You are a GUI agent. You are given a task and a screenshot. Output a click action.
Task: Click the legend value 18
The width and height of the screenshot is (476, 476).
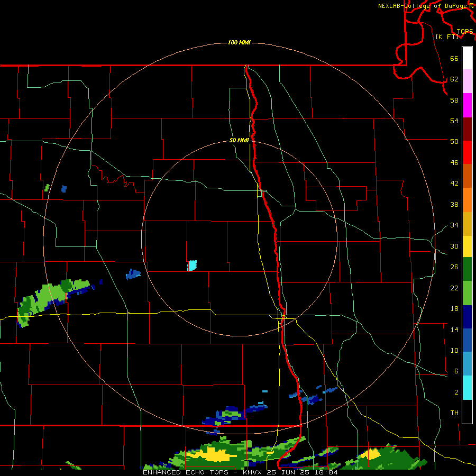click(x=454, y=309)
